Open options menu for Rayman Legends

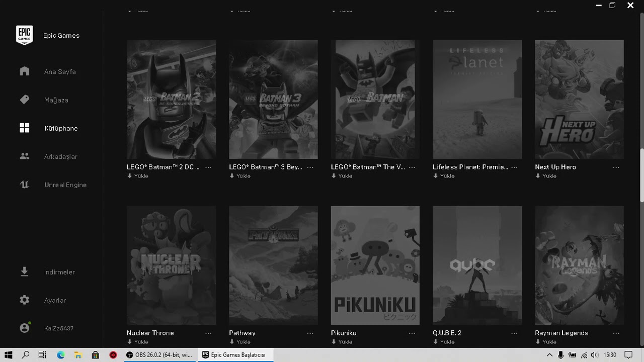pos(616,333)
